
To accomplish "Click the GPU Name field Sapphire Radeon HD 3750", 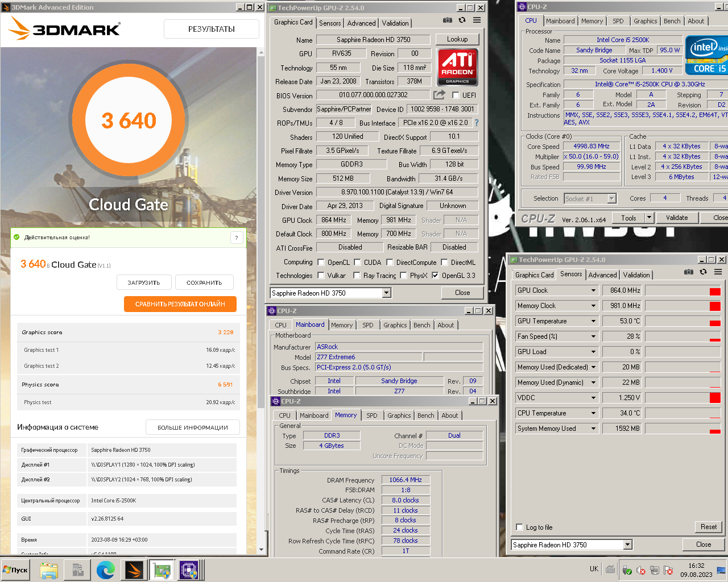I will [x=373, y=40].
